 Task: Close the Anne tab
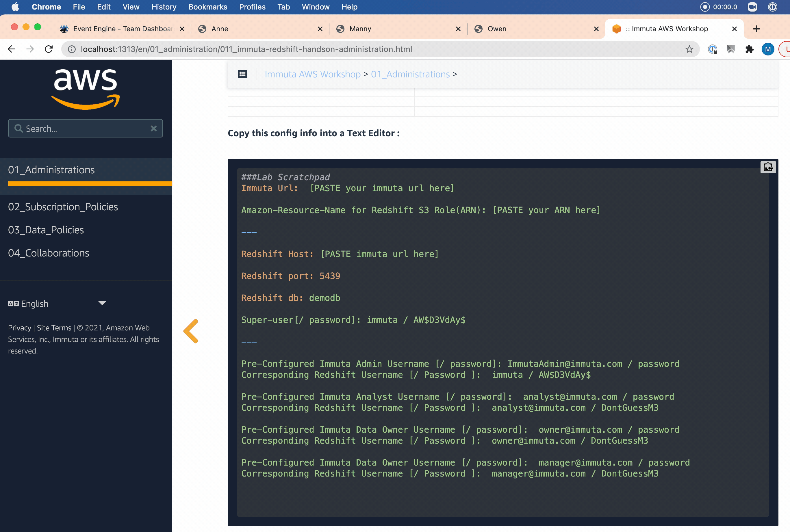click(x=320, y=29)
